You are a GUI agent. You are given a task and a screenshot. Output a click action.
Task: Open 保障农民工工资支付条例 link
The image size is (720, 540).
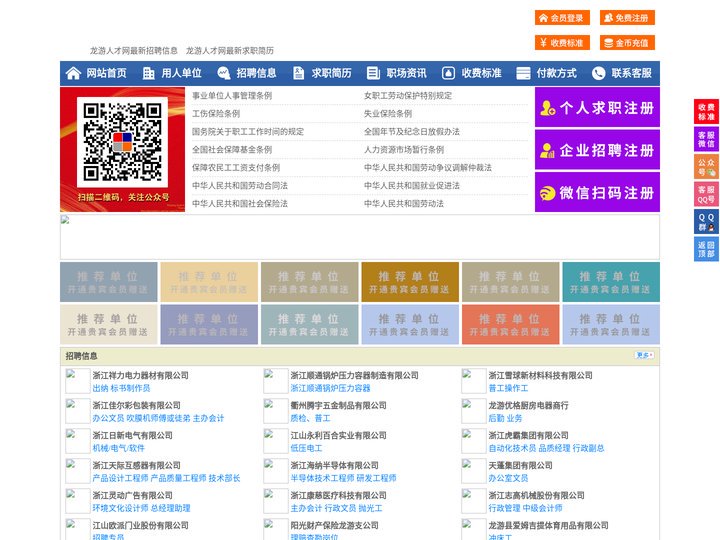tap(236, 168)
